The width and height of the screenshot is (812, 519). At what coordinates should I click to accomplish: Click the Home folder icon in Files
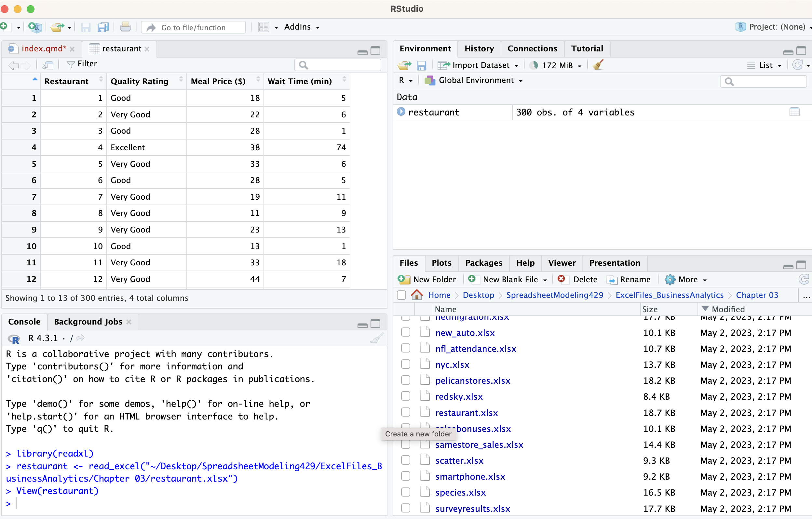pos(417,295)
